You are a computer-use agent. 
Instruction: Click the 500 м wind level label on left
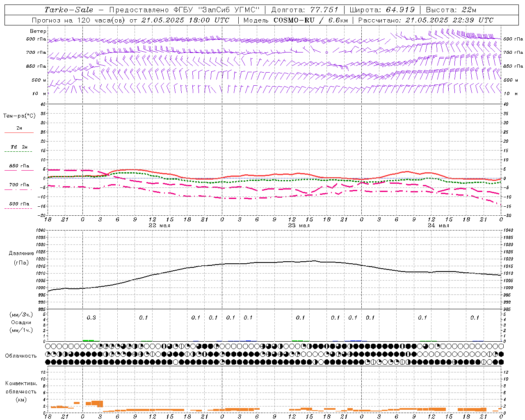pos(39,80)
